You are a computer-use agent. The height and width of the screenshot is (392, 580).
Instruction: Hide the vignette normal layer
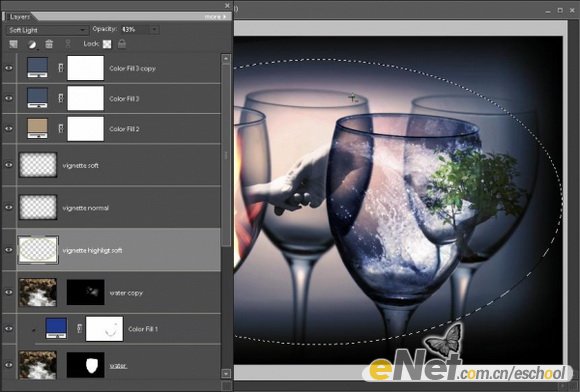click(x=9, y=207)
